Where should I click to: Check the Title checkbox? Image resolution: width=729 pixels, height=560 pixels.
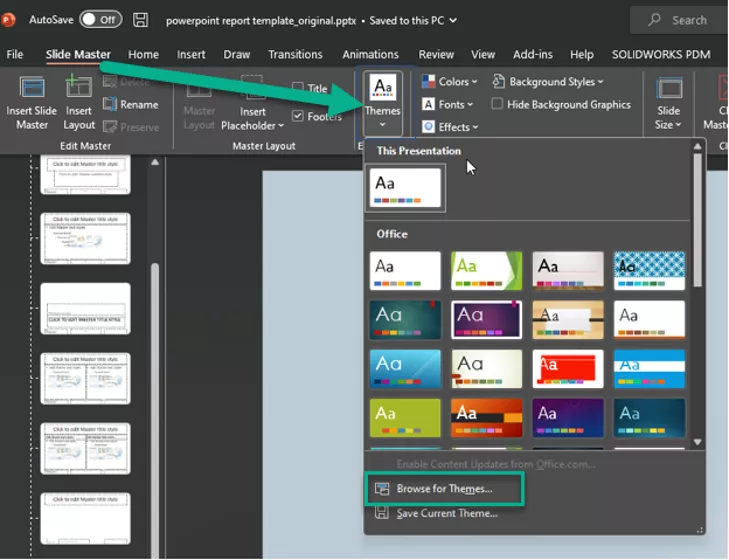coord(298,87)
